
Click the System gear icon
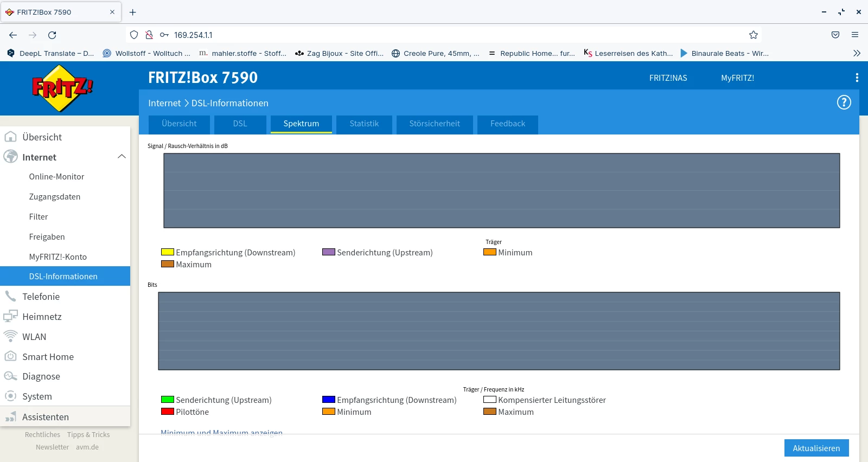10,396
